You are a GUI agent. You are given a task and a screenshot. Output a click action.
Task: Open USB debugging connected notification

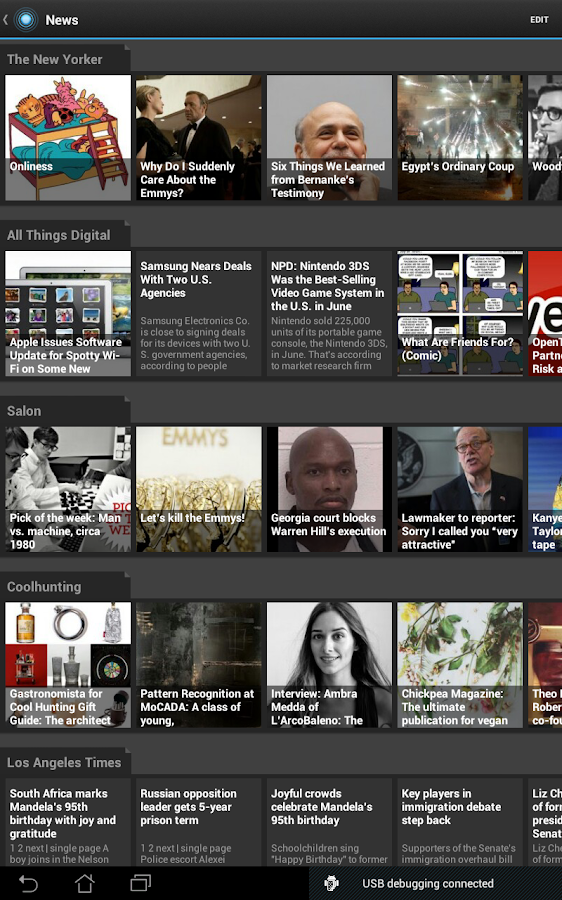[428, 883]
